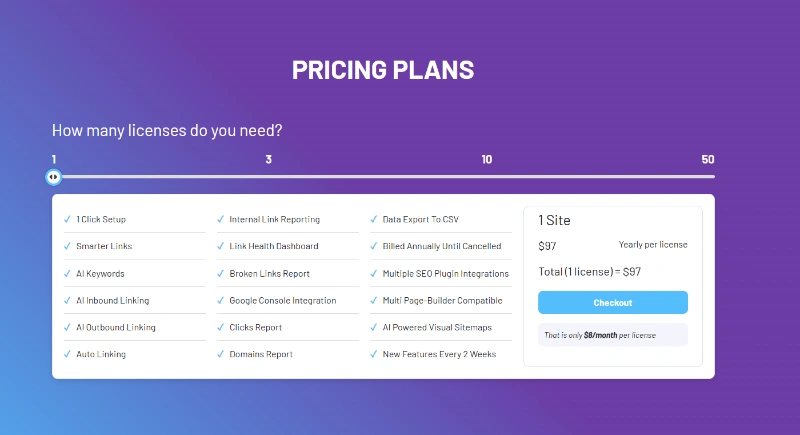Viewport: 800px width, 435px height.
Task: Click the Checkout button
Action: coord(612,303)
